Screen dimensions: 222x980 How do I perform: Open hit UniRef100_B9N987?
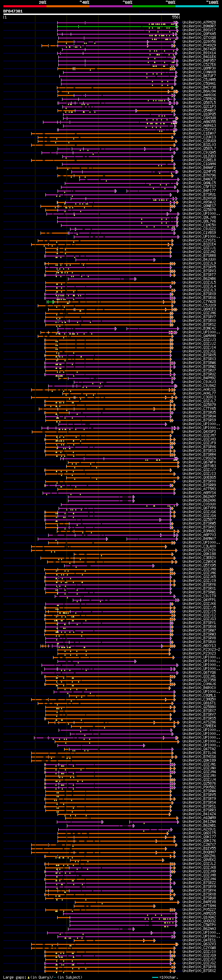click(199, 26)
